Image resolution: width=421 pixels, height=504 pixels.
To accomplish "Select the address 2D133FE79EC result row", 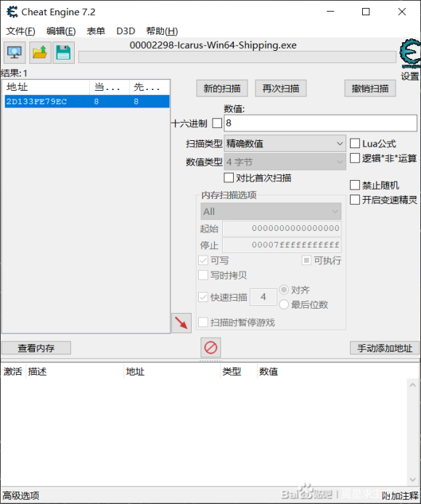I will [87, 102].
